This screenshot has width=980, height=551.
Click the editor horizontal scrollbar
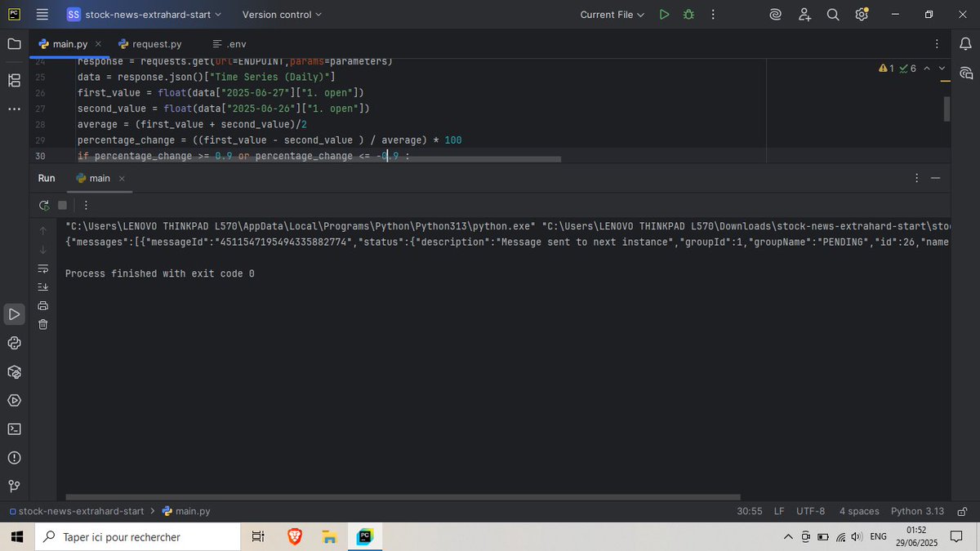pyautogui.click(x=319, y=159)
